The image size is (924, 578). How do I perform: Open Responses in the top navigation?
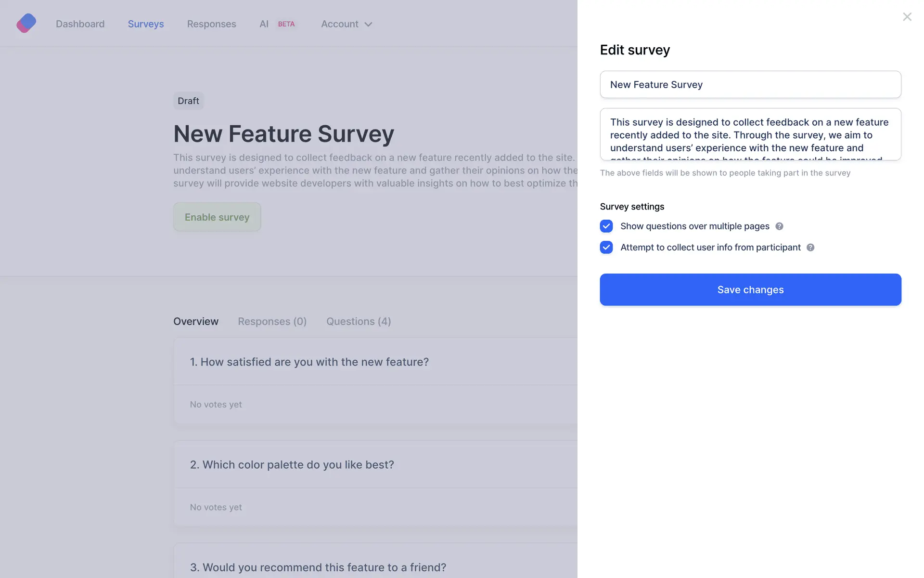click(x=211, y=24)
